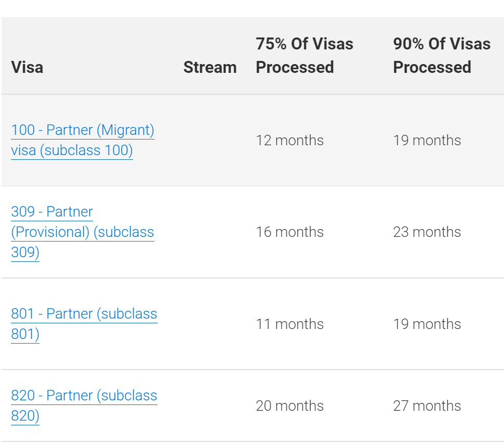
Task: Click the empty Stream cell in subclass 100 row
Action: pyautogui.click(x=210, y=141)
